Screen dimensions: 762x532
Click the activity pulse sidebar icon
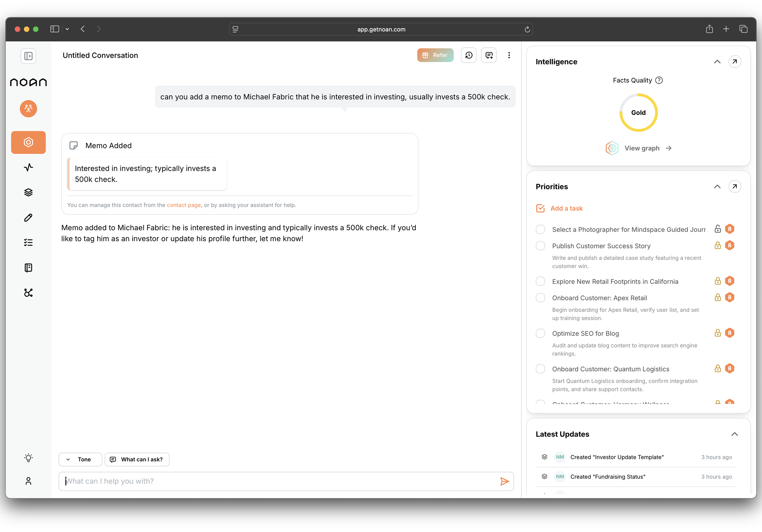(29, 167)
